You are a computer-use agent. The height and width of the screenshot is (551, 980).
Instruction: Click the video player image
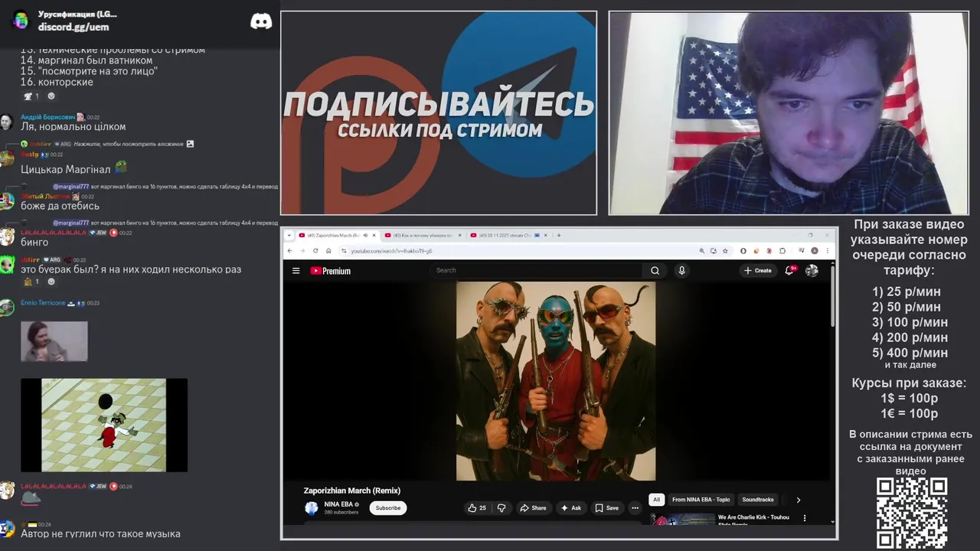click(x=556, y=381)
